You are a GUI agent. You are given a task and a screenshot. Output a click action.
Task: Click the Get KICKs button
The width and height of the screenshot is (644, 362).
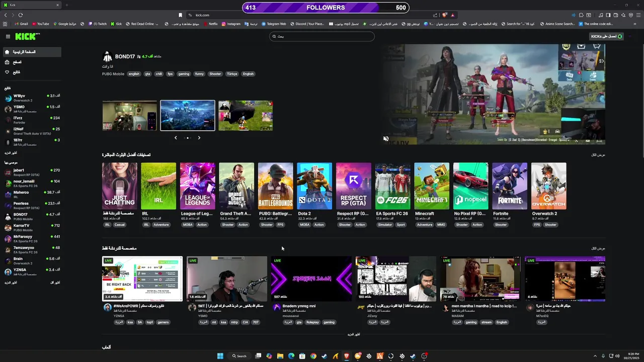[606, 36]
